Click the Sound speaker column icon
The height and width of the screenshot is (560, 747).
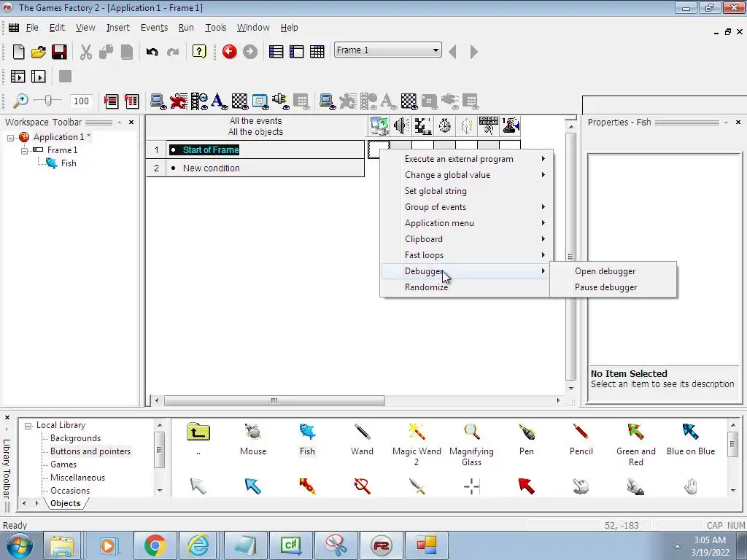[x=401, y=126]
